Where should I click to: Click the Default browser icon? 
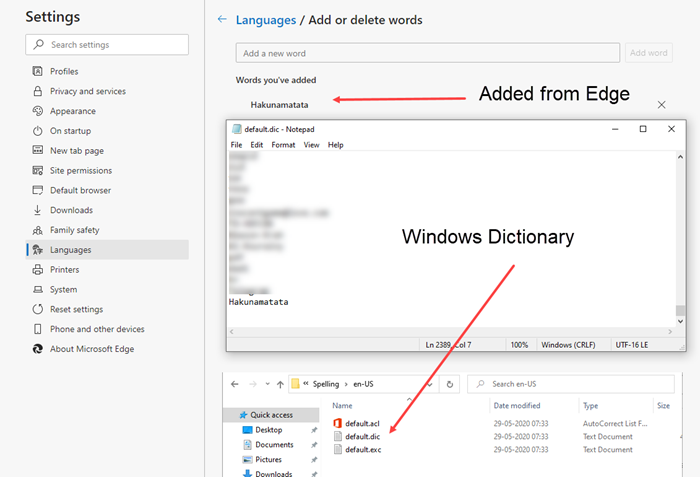click(38, 190)
